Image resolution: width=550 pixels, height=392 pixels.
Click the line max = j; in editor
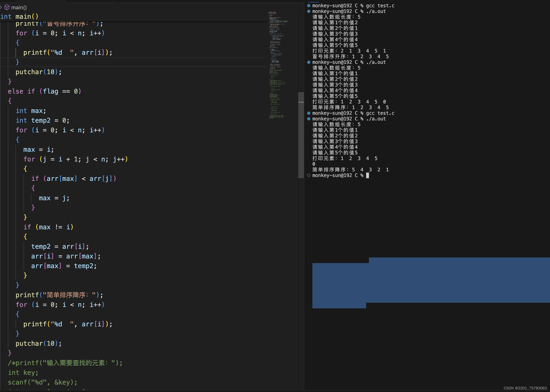click(x=54, y=198)
